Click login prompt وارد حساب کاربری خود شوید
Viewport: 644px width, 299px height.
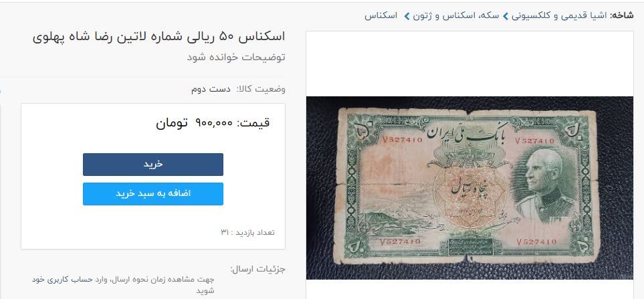123,285
